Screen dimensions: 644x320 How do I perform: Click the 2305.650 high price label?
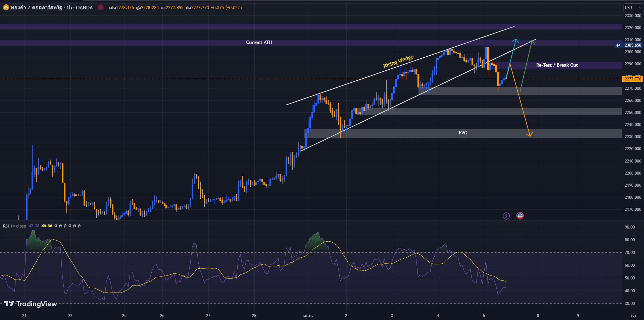tap(633, 45)
